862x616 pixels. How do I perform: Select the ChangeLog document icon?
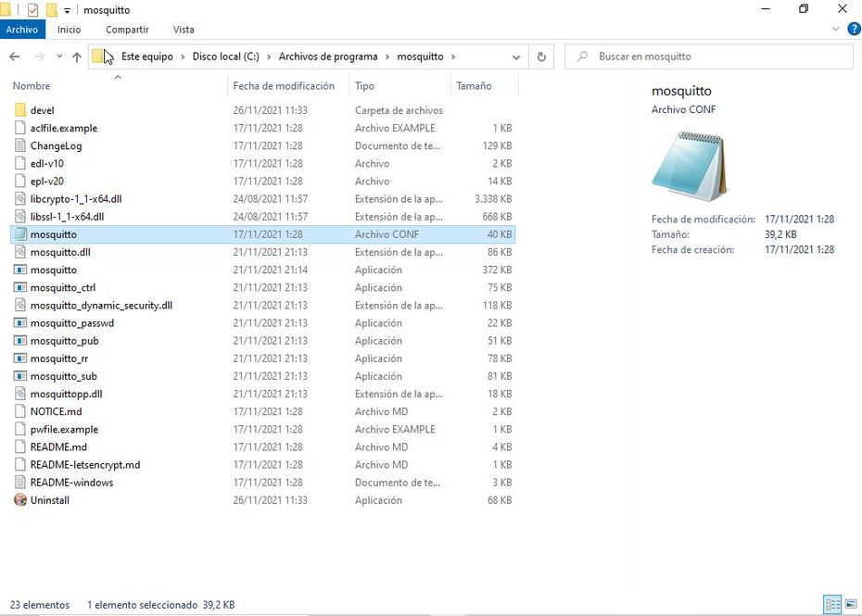[20, 145]
